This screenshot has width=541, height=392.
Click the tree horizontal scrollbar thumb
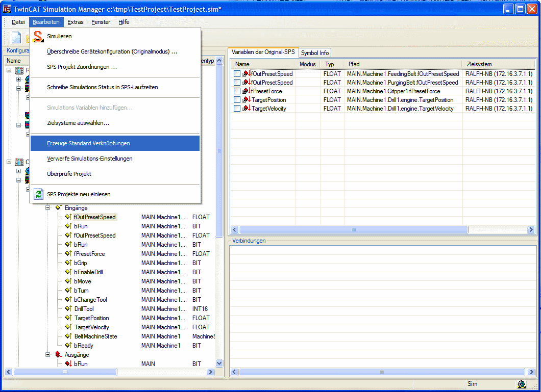click(65, 372)
